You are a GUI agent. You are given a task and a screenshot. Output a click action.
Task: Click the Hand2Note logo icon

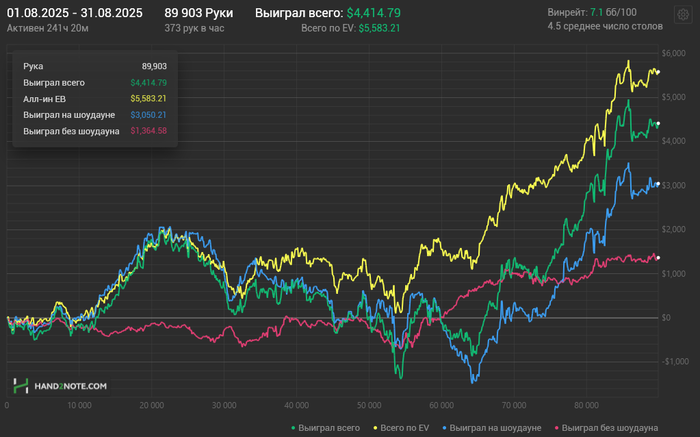click(21, 386)
